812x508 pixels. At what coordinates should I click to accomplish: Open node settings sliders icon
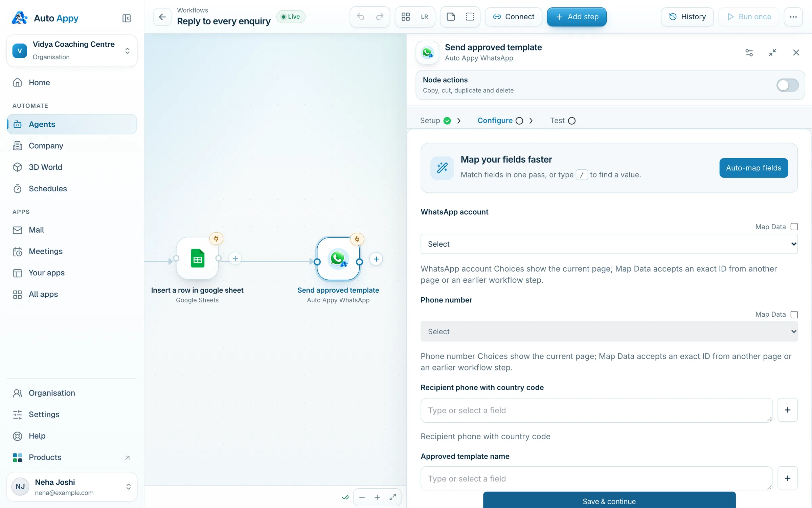749,52
